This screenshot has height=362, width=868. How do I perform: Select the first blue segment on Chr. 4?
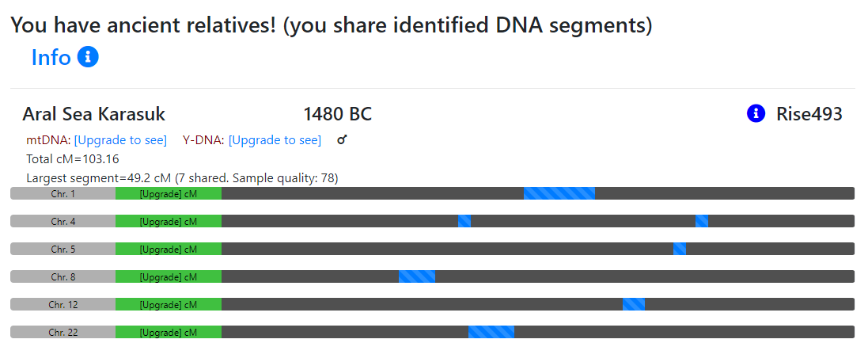coord(464,221)
